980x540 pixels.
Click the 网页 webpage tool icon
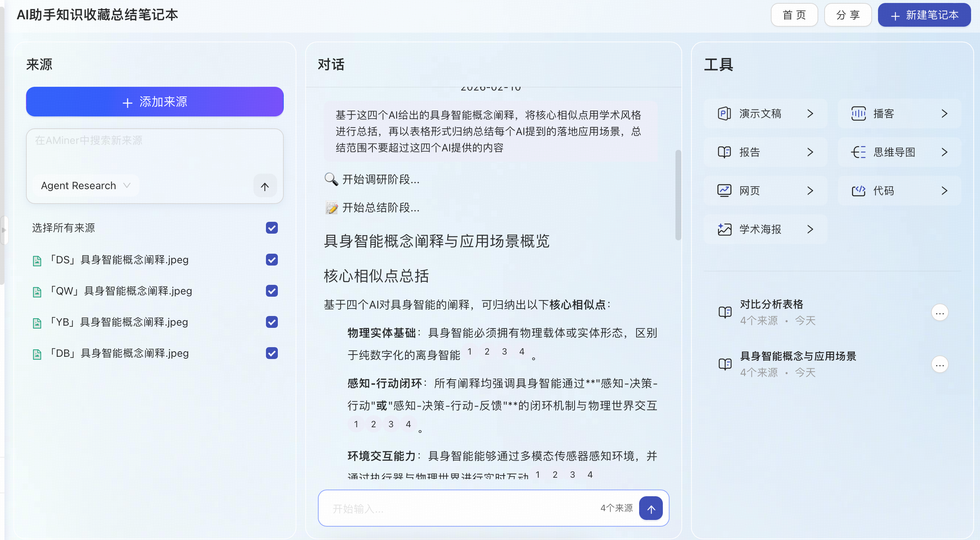(x=724, y=191)
